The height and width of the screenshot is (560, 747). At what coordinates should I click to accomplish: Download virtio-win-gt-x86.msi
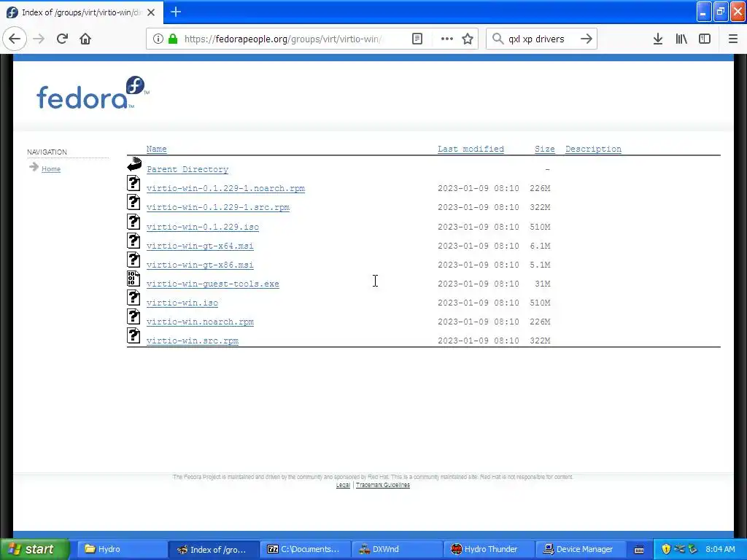pyautogui.click(x=200, y=265)
